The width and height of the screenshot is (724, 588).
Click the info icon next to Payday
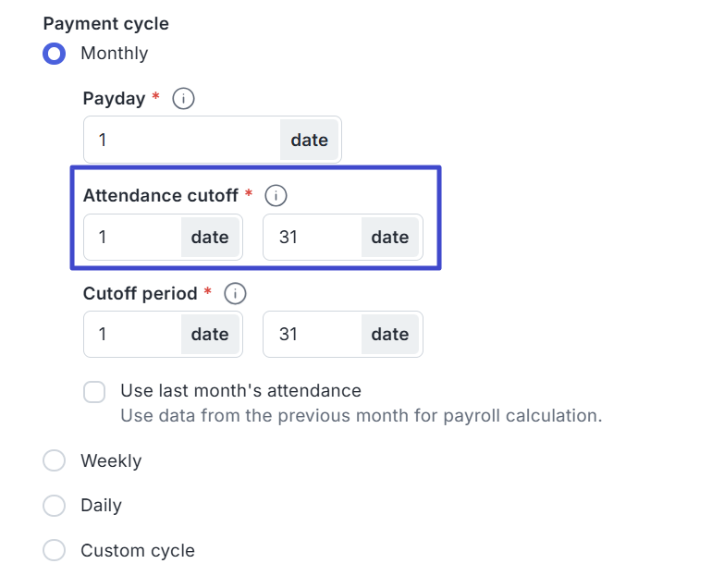pos(184,98)
